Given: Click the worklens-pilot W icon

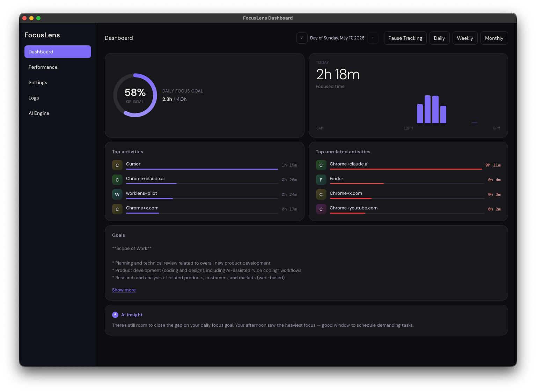Looking at the screenshot, I should click(117, 194).
